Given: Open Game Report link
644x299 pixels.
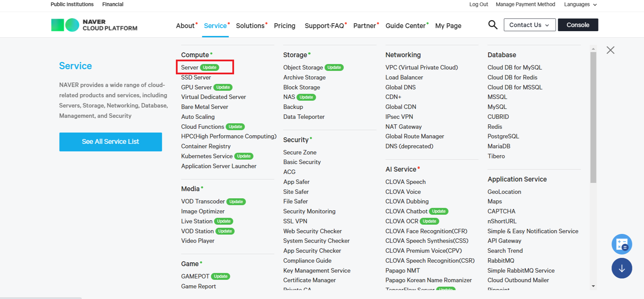Looking at the screenshot, I should (x=198, y=286).
